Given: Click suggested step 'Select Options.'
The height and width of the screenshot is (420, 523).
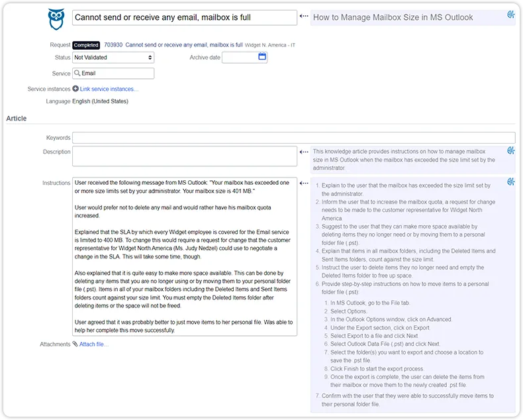Looking at the screenshot, I should (x=348, y=311).
